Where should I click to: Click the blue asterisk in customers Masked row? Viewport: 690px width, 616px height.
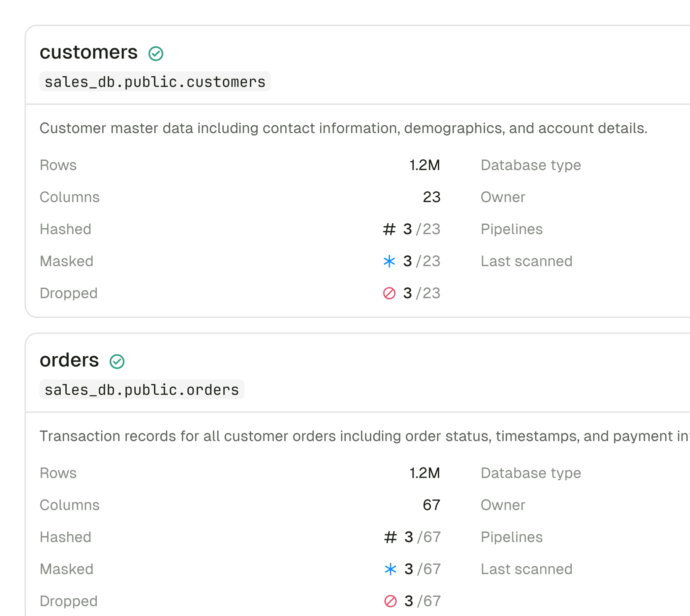click(x=389, y=261)
